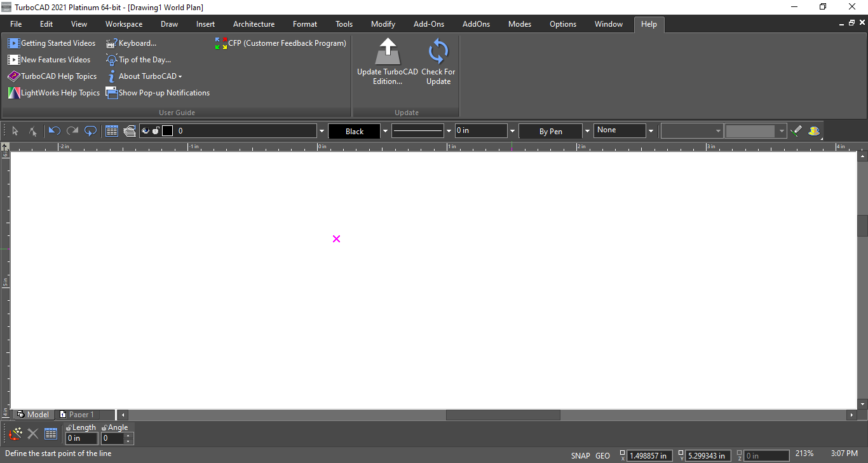Click the Check For Update icon
This screenshot has width=868, height=463.
pos(438,51)
